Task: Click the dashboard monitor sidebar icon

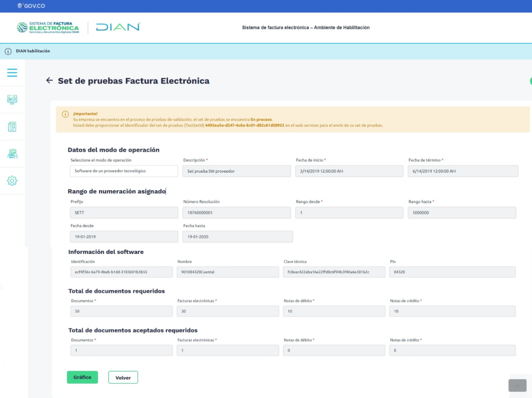Action: point(12,99)
